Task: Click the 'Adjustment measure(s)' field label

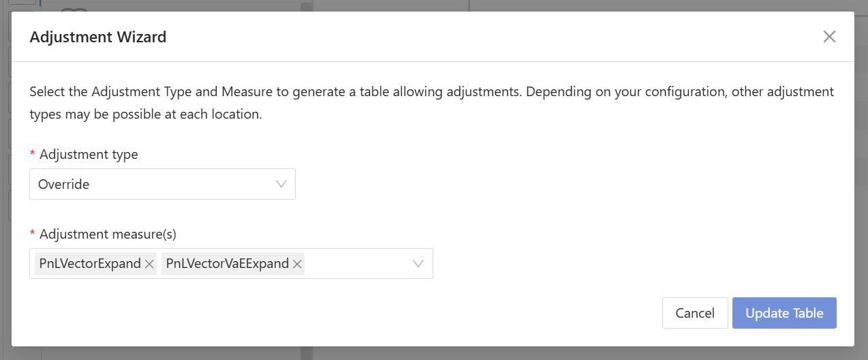Action: 108,234
